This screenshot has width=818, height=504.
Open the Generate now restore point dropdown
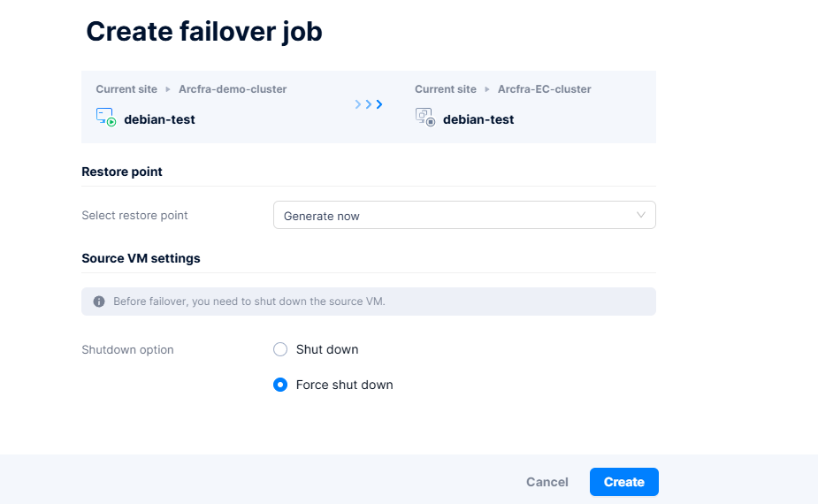[463, 216]
